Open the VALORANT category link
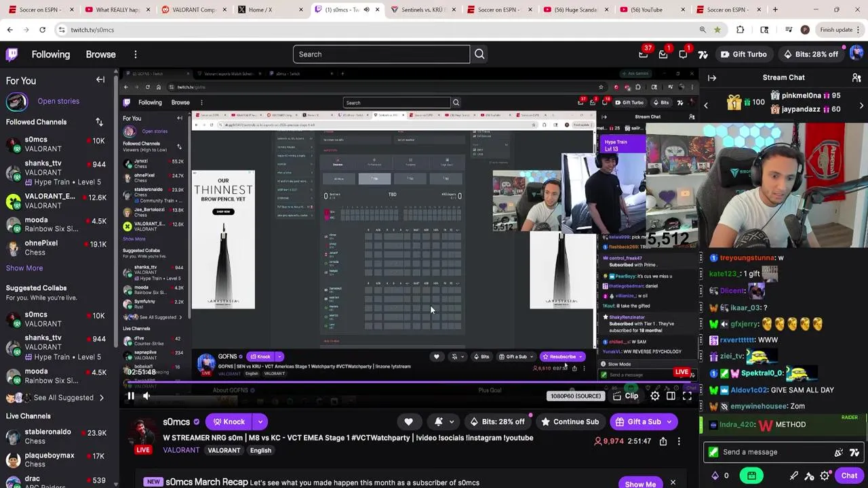The width and height of the screenshot is (868, 488). click(x=181, y=450)
